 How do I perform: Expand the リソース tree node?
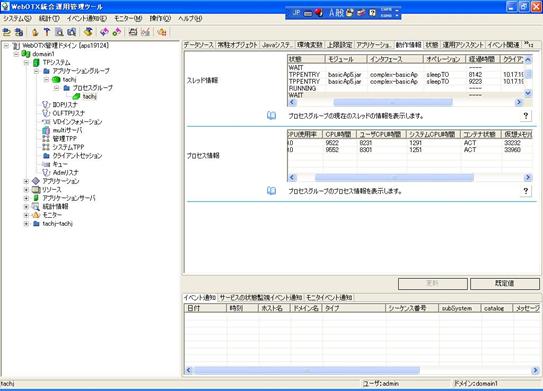tap(26, 189)
